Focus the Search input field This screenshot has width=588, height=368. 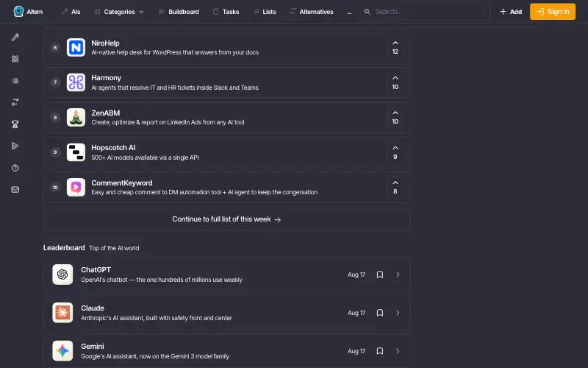pos(426,12)
